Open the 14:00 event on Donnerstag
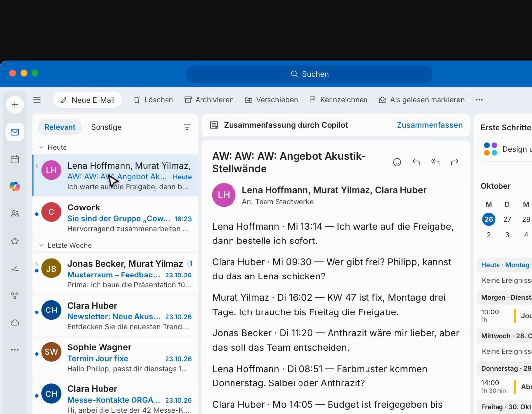This screenshot has height=414, width=532. (x=505, y=386)
